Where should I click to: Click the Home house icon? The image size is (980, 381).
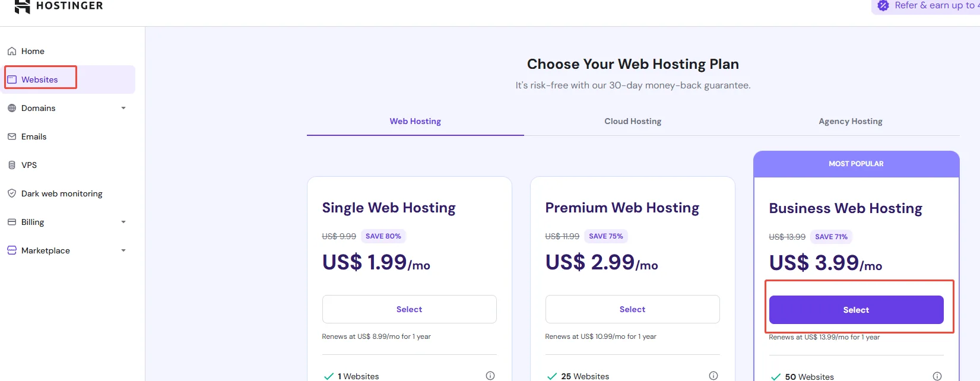[12, 51]
